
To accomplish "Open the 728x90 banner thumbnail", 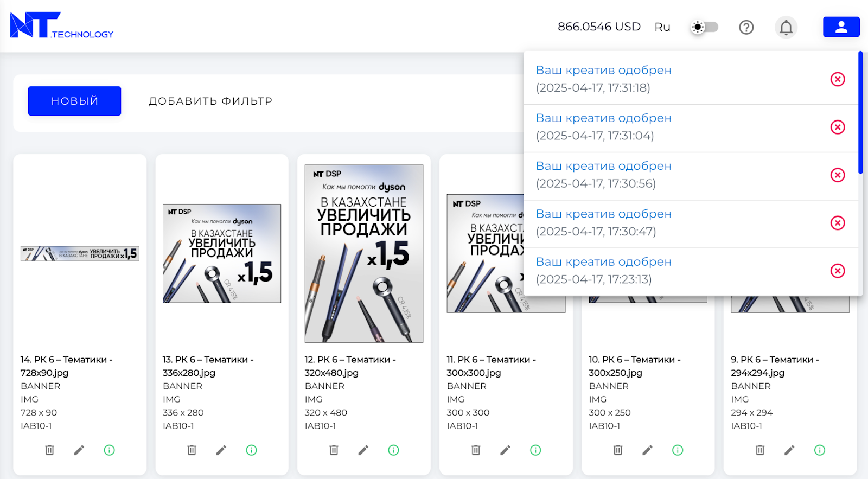I will point(80,253).
